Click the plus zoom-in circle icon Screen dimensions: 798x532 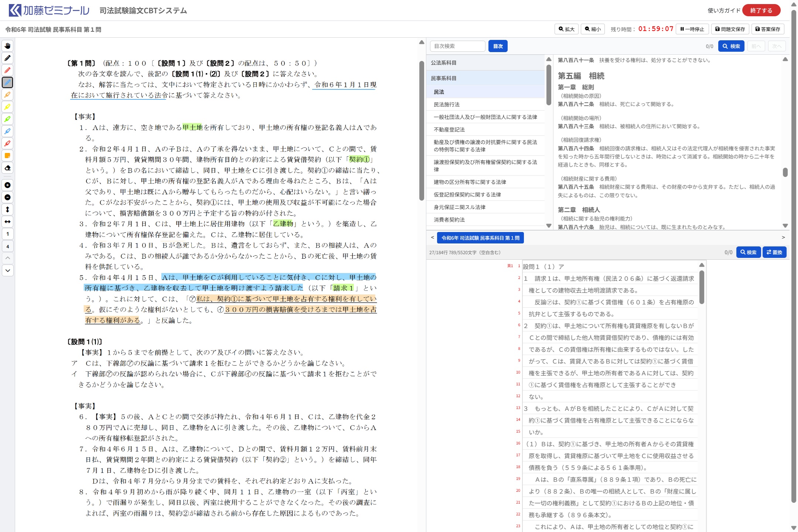click(7, 185)
